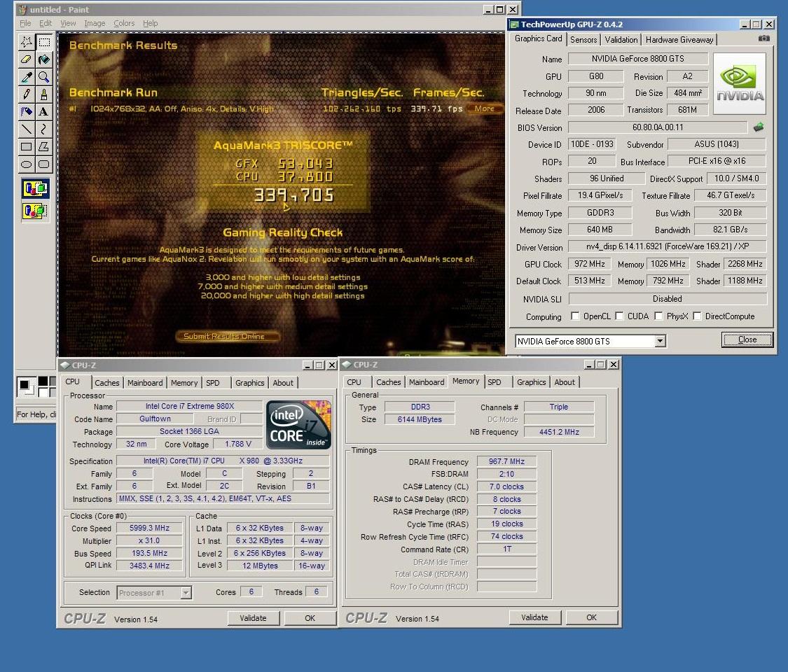The height and width of the screenshot is (672, 788).
Task: Click OK in the right CPU-Z window
Action: coord(591,617)
